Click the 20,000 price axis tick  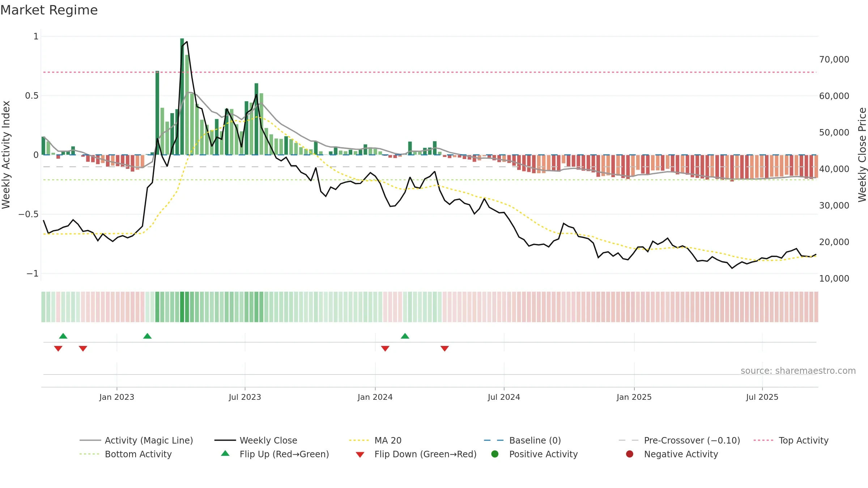[834, 242]
